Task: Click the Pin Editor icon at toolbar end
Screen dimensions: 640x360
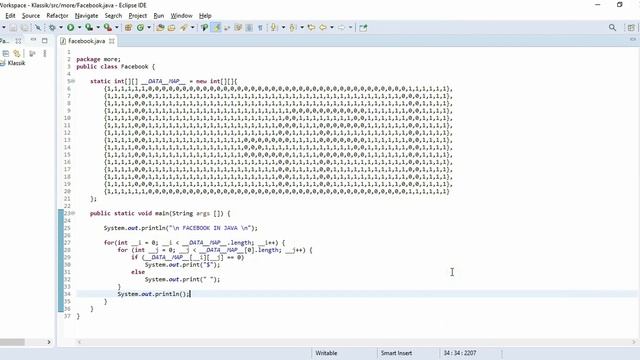Action: [x=363, y=28]
